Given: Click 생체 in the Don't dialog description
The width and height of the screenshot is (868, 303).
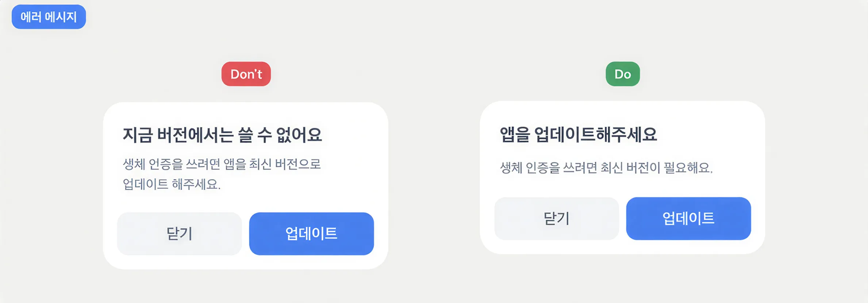Looking at the screenshot, I should click(x=134, y=164).
